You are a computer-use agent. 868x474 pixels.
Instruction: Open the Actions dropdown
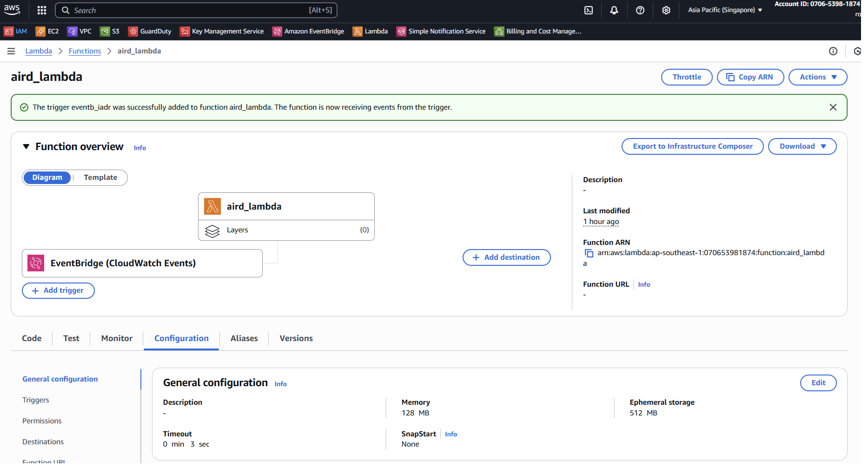coord(818,77)
